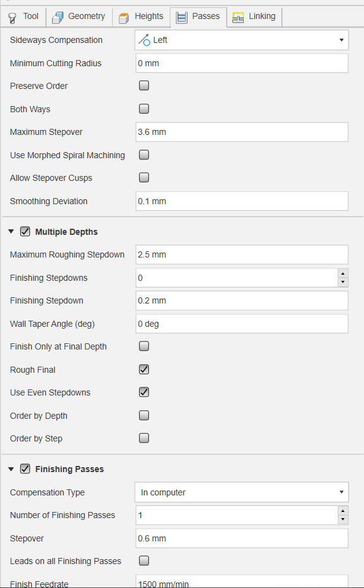Increase Finishing Stepdowns with up arrow
Image resolution: width=364 pixels, height=588 pixels.
tap(343, 273)
